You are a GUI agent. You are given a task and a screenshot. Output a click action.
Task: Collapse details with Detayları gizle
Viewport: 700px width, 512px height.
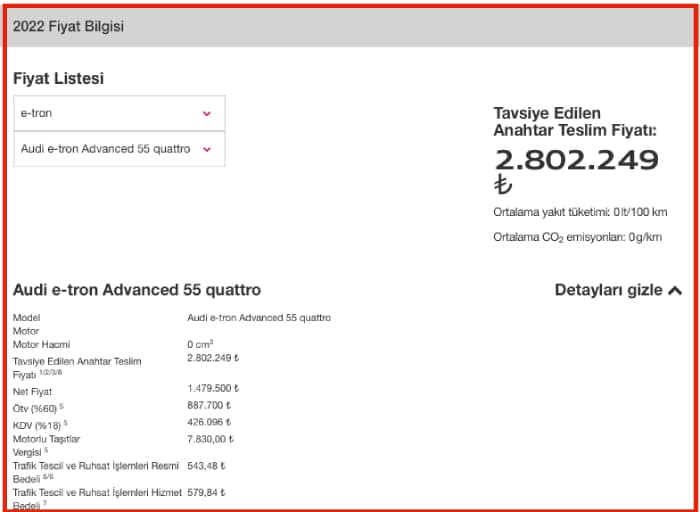tap(618, 290)
